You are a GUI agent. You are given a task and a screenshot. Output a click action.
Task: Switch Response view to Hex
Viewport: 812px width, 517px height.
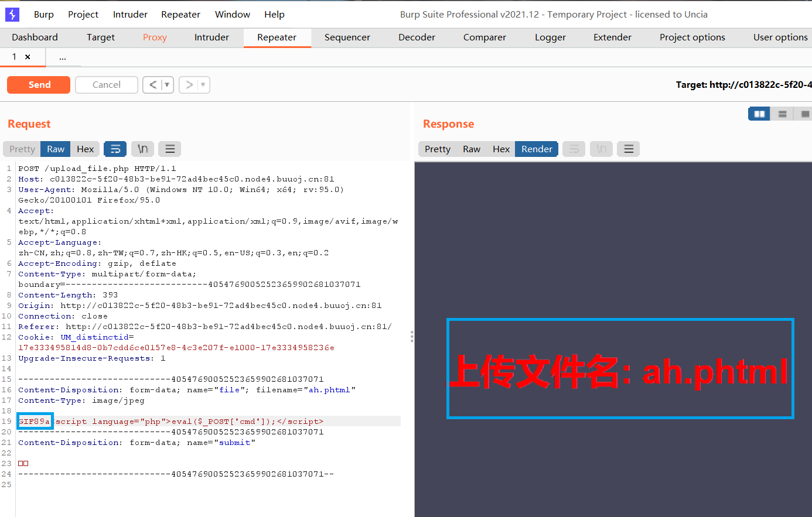pos(501,149)
